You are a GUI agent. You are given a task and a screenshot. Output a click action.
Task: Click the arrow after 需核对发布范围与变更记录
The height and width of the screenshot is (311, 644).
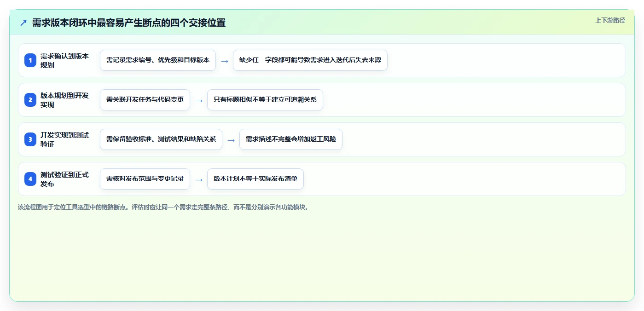click(199, 179)
